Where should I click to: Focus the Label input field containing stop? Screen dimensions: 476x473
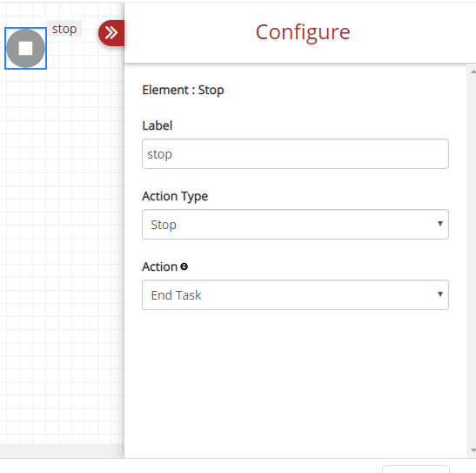click(x=295, y=153)
